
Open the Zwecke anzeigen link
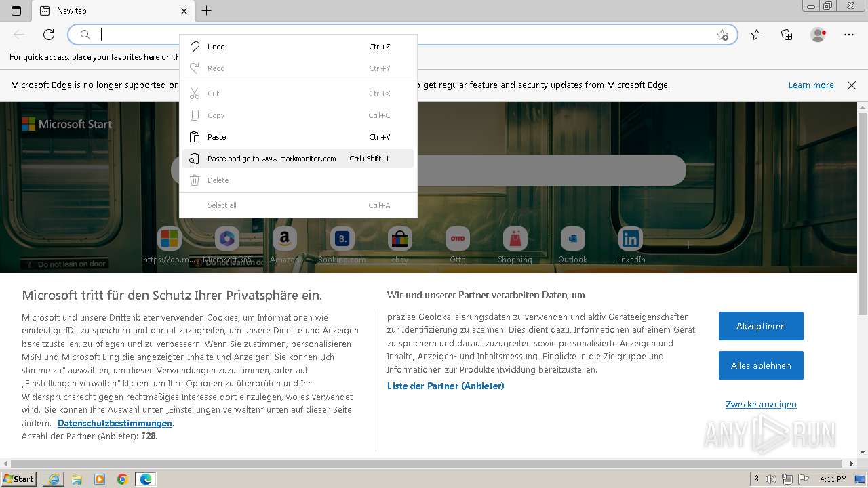click(761, 405)
